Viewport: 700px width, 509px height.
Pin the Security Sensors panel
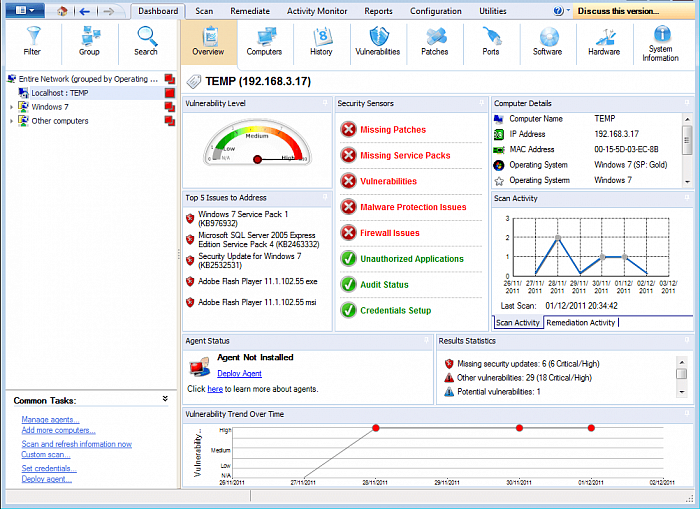pyautogui.click(x=481, y=103)
